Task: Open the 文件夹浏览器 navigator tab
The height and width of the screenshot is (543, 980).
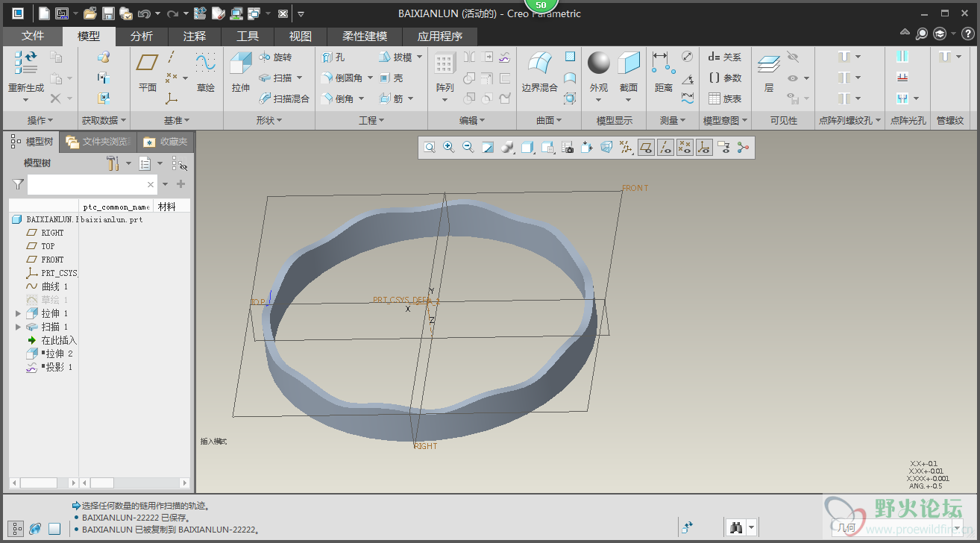Action: pos(98,142)
